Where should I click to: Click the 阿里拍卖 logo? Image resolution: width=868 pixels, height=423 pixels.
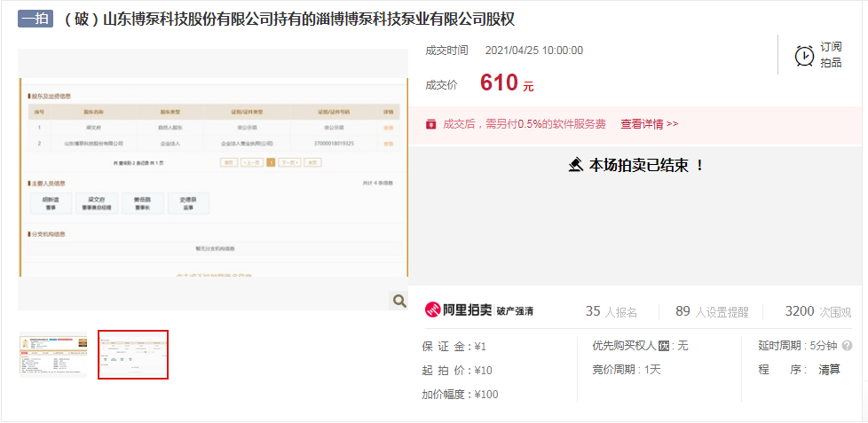click(455, 310)
